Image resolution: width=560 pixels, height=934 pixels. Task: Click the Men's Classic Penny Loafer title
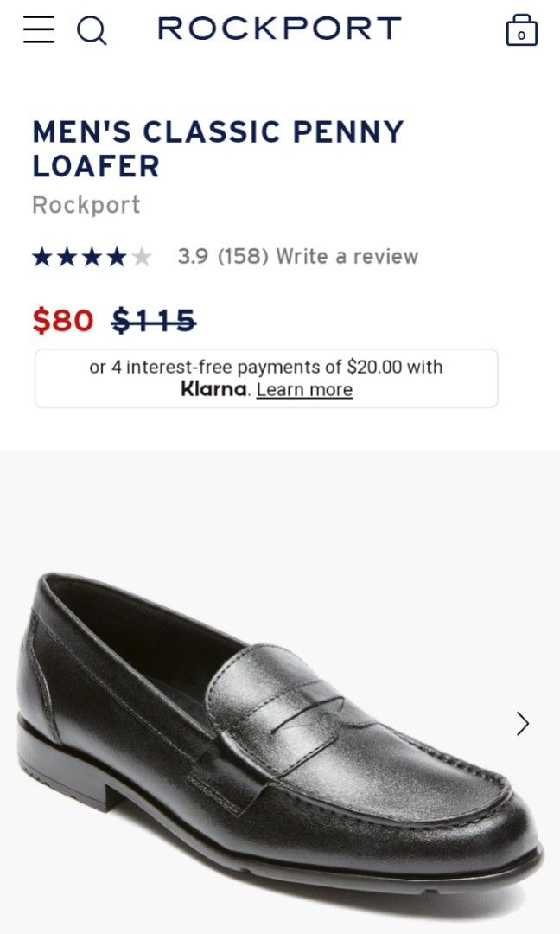pos(218,148)
